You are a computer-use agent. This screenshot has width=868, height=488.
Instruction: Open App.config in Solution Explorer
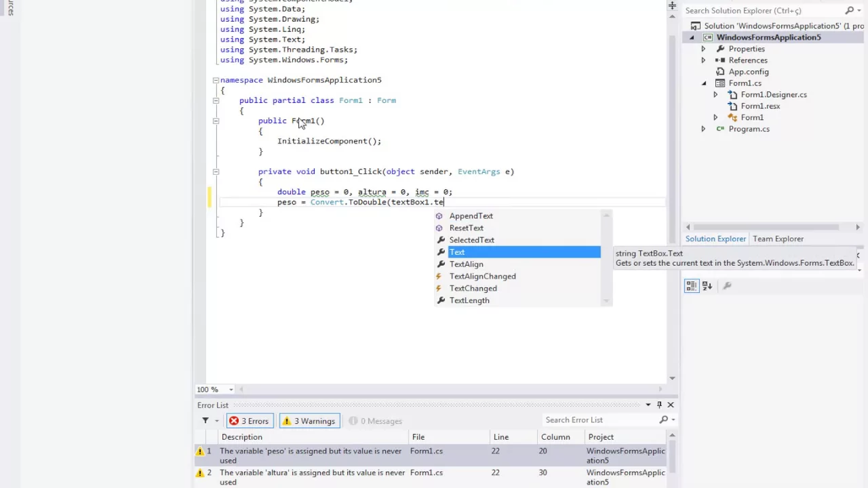tap(748, 72)
